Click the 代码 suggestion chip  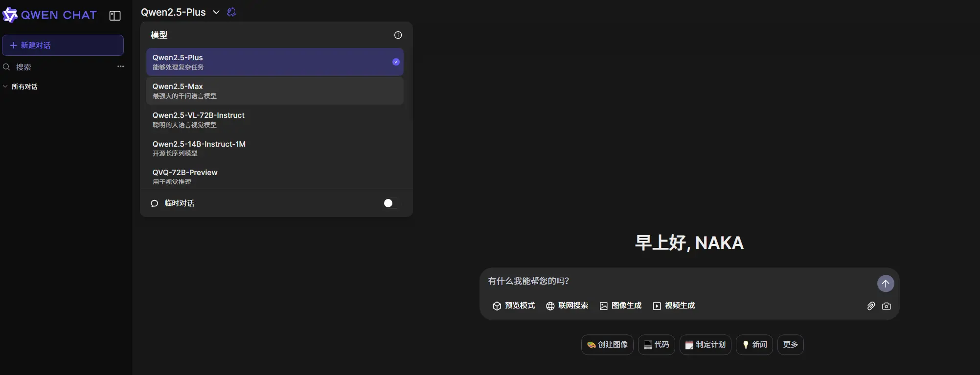(x=657, y=345)
